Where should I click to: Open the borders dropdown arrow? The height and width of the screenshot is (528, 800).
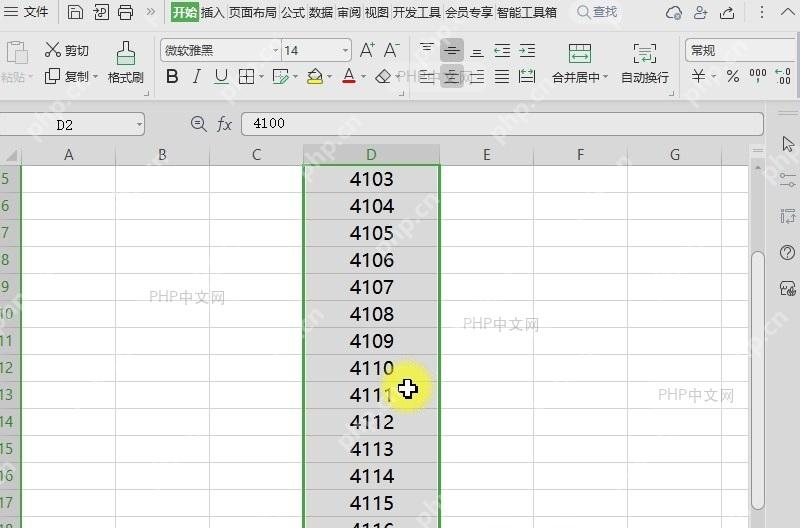pyautogui.click(x=261, y=77)
